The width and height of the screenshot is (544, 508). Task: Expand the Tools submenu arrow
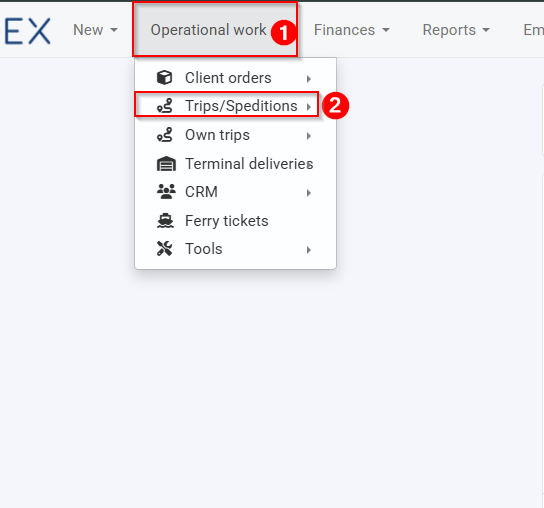tap(309, 250)
